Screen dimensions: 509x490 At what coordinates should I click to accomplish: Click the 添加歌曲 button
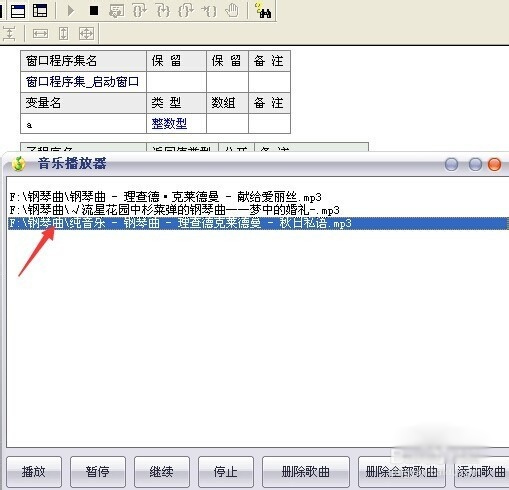481,472
